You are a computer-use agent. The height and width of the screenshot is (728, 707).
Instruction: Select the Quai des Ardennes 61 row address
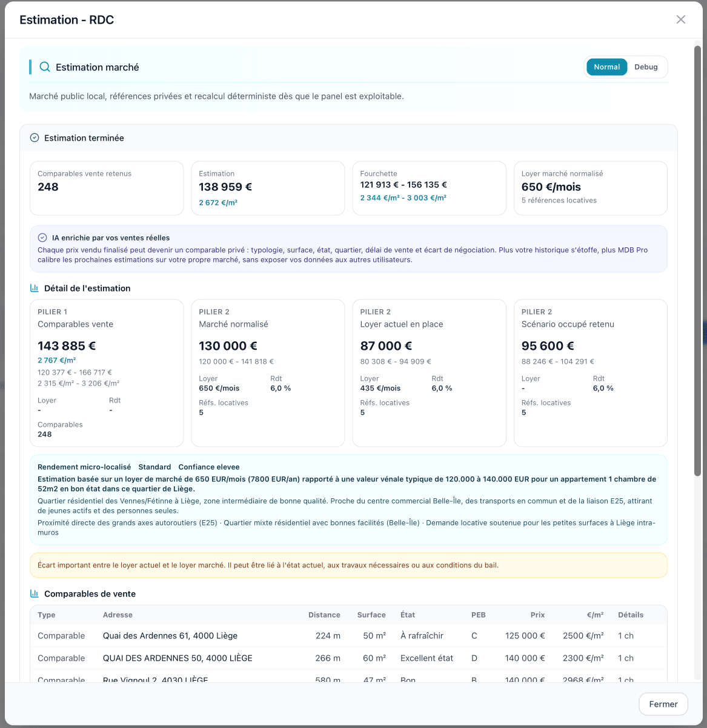170,636
